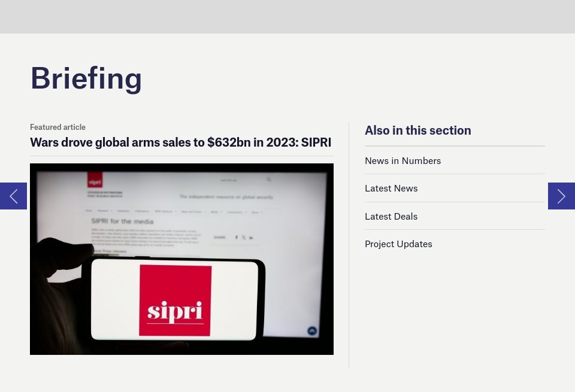
Task: Click the Facebook share icon in the photo
Action: click(236, 238)
